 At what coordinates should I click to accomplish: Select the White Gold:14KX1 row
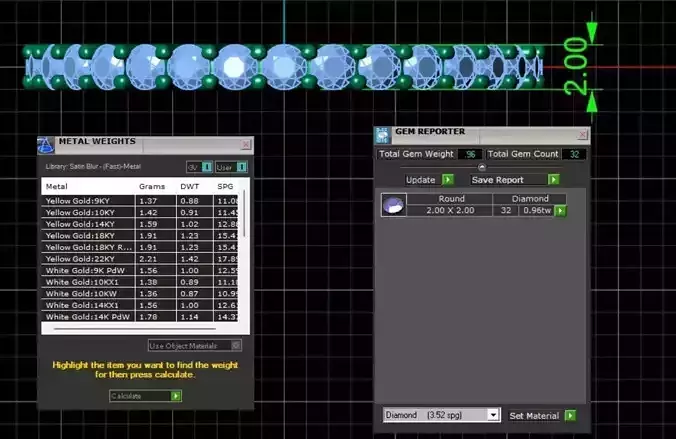[x=141, y=305]
